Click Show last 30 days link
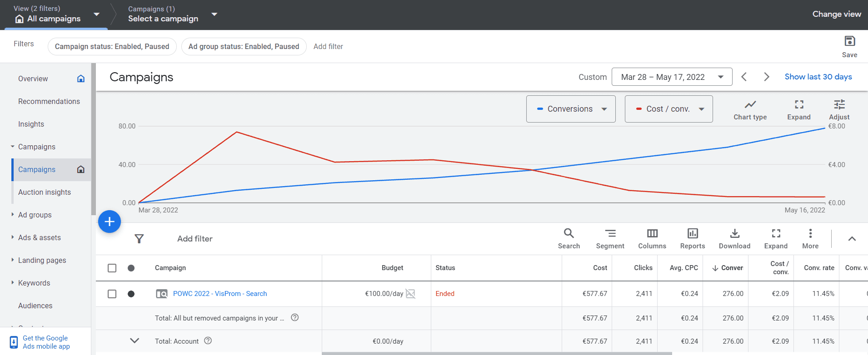 pos(818,77)
